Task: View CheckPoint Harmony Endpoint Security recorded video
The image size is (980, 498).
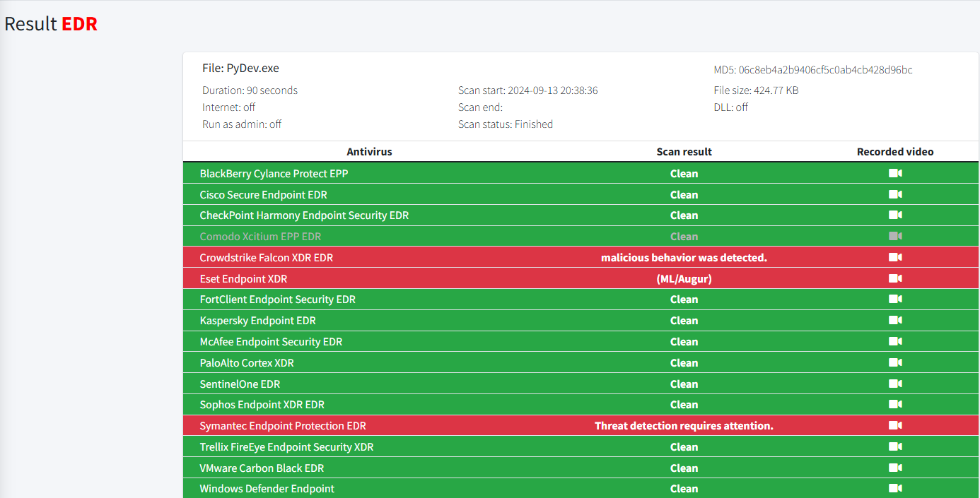Action: pyautogui.click(x=895, y=215)
